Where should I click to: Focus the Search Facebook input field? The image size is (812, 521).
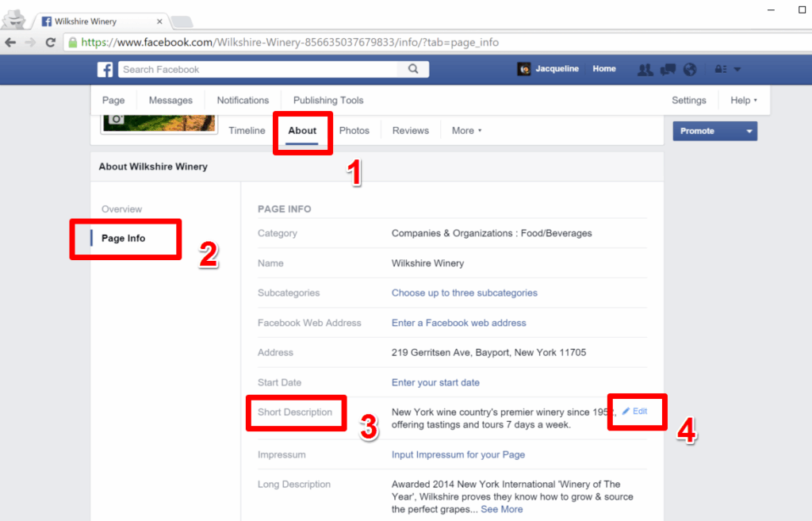[x=258, y=70]
